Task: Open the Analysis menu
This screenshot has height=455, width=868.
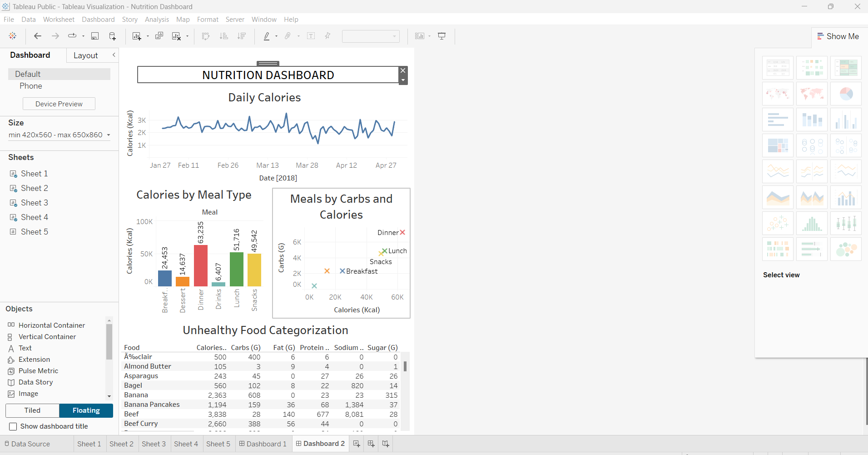Action: pos(157,20)
